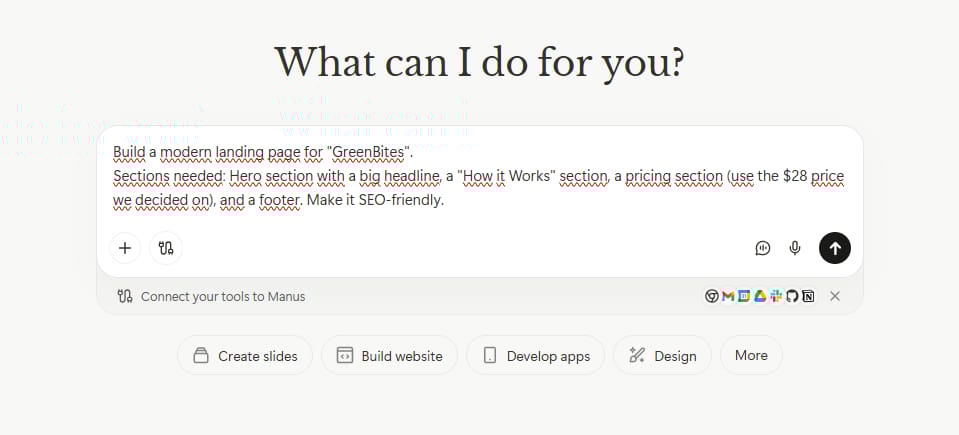Click the "$28" price text in the prompt
Image resolution: width=959 pixels, height=435 pixels.
click(795, 176)
